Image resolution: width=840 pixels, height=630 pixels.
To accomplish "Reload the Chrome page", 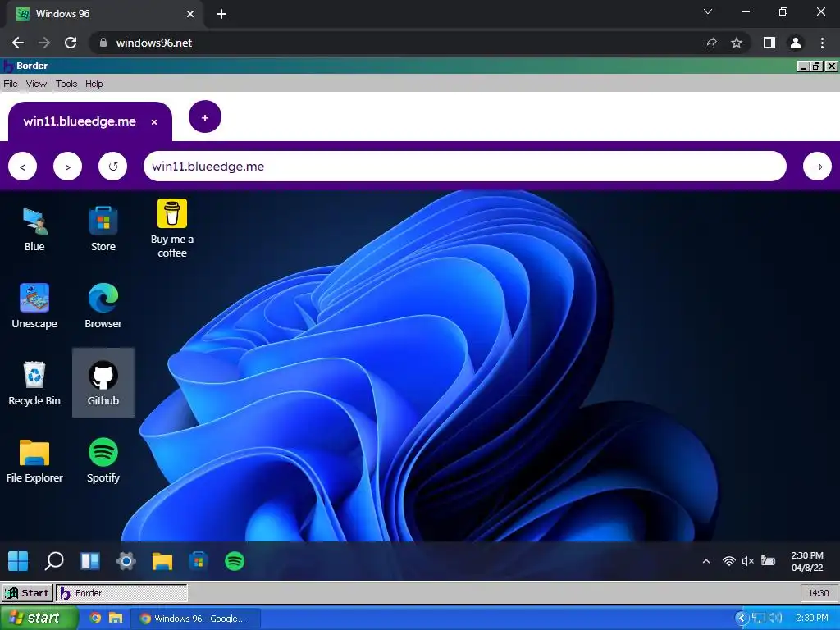I will 71,43.
